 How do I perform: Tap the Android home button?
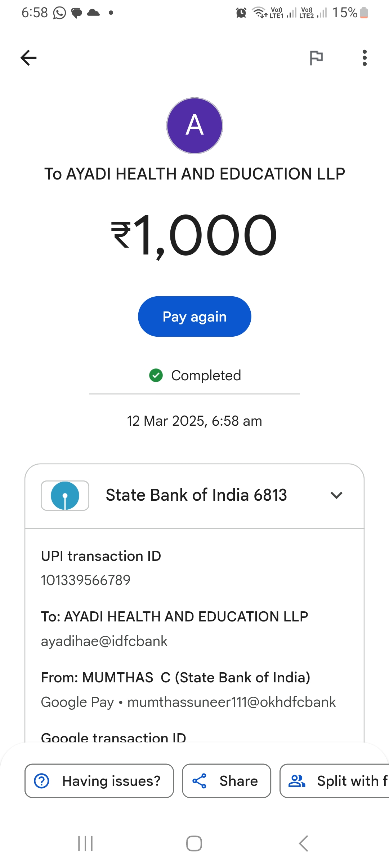tap(194, 843)
